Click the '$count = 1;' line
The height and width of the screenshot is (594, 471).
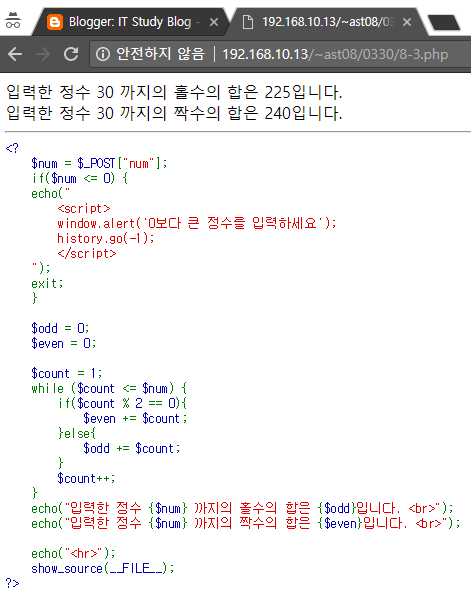[67, 373]
